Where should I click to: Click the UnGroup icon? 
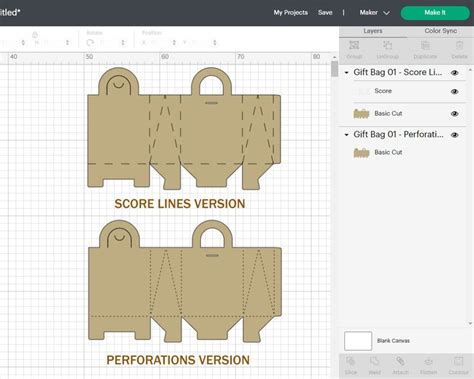tap(387, 49)
